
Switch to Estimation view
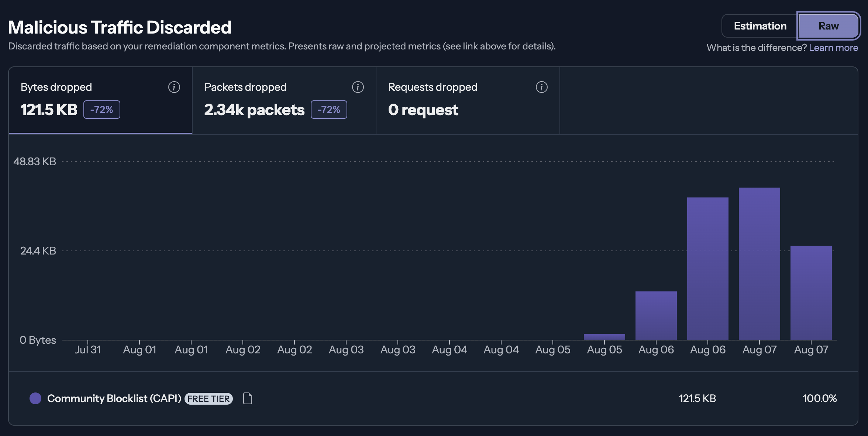760,26
